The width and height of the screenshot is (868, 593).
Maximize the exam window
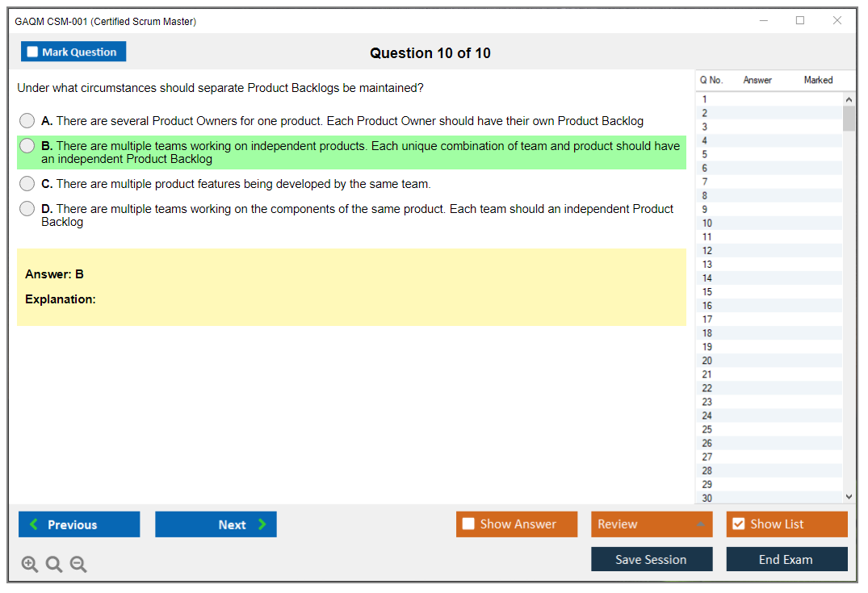click(x=800, y=21)
